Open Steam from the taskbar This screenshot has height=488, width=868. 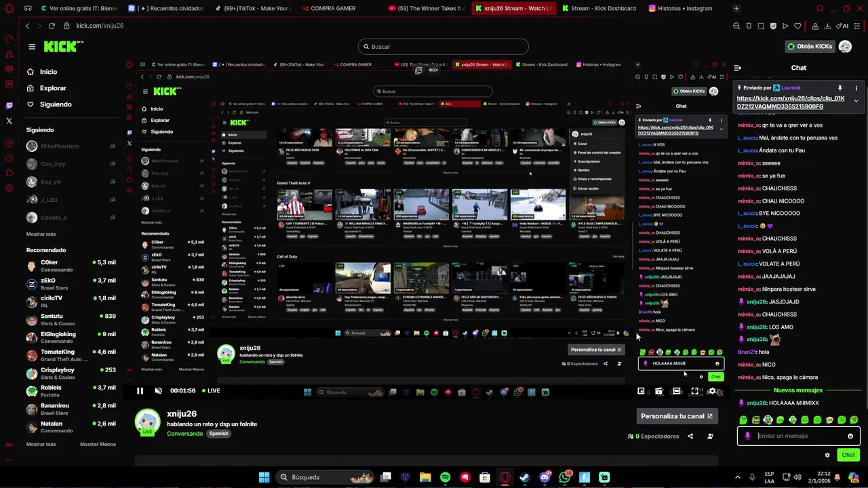coord(524,477)
